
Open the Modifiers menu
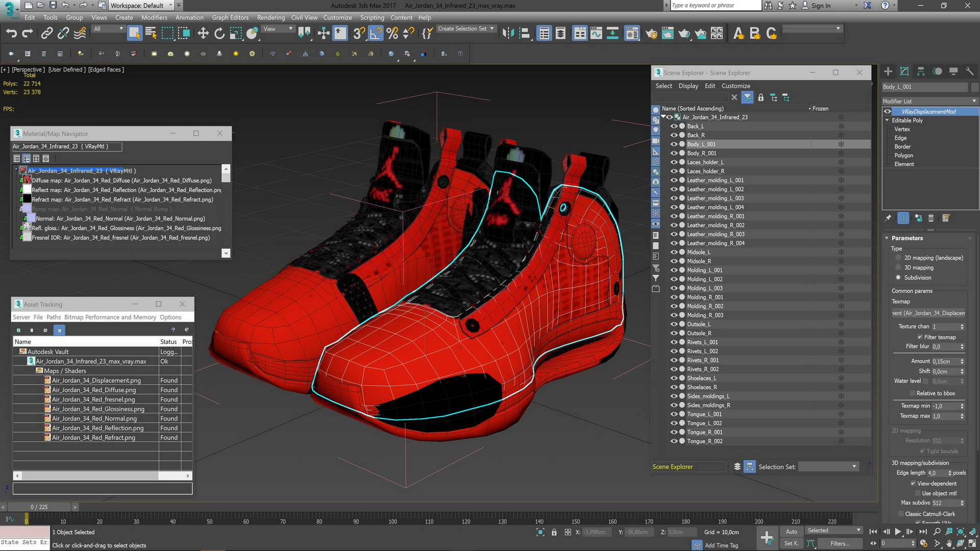coord(154,17)
